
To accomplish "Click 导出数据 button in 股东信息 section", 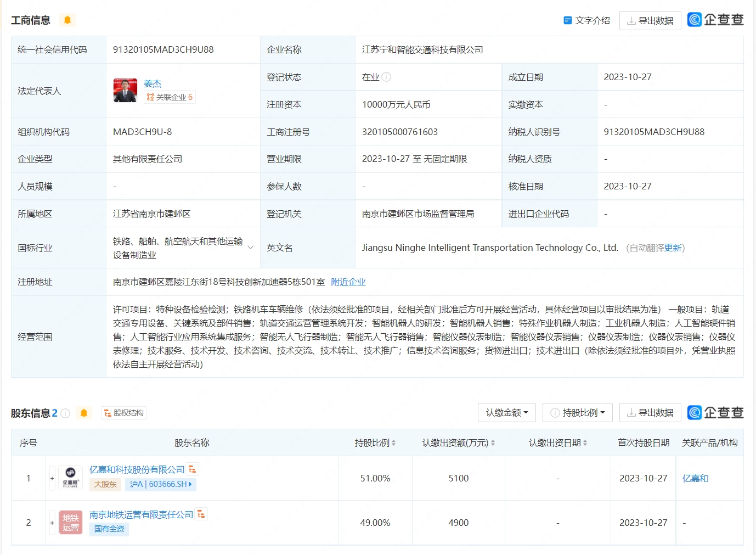I will point(650,412).
